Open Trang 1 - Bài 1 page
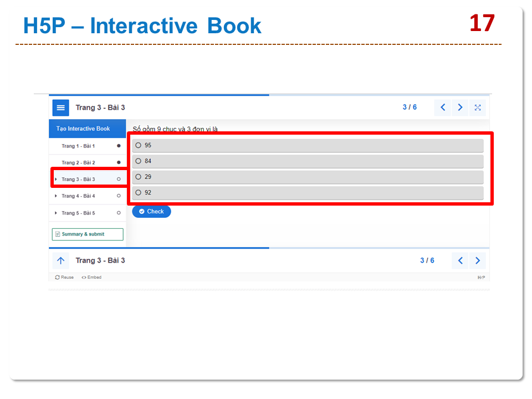 click(78, 146)
